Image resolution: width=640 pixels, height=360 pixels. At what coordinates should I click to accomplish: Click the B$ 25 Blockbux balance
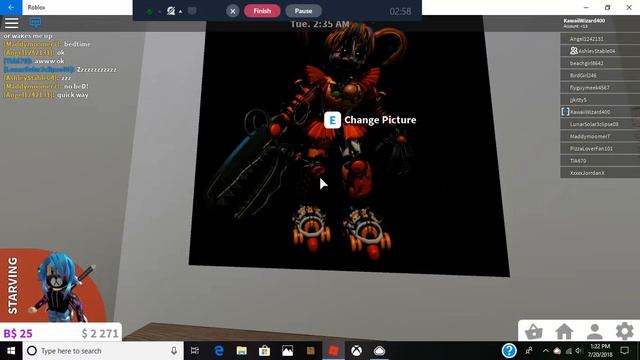18,333
